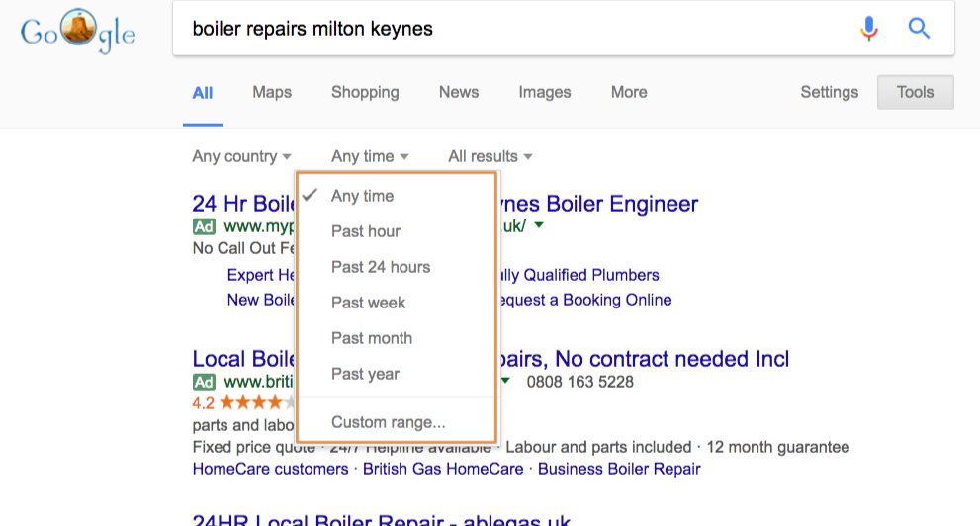The image size is (980, 526).
Task: Open the All results filter
Action: pyautogui.click(x=490, y=156)
